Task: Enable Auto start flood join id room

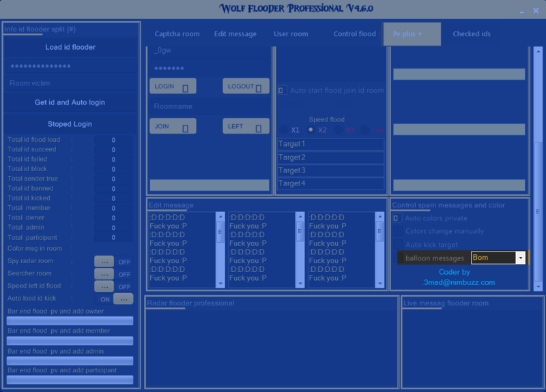Action: (281, 91)
